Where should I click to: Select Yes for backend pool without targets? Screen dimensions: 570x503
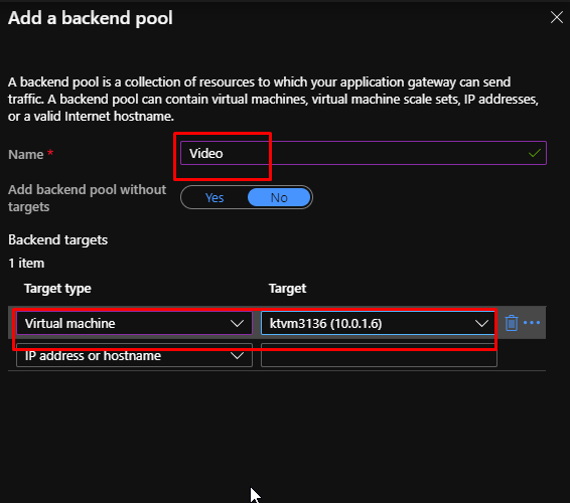click(214, 197)
